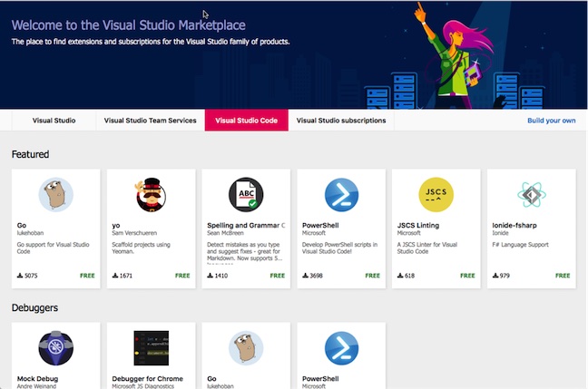The height and width of the screenshot is (389, 588).
Task: Open the Ionide-fsharp title
Action: (514, 225)
